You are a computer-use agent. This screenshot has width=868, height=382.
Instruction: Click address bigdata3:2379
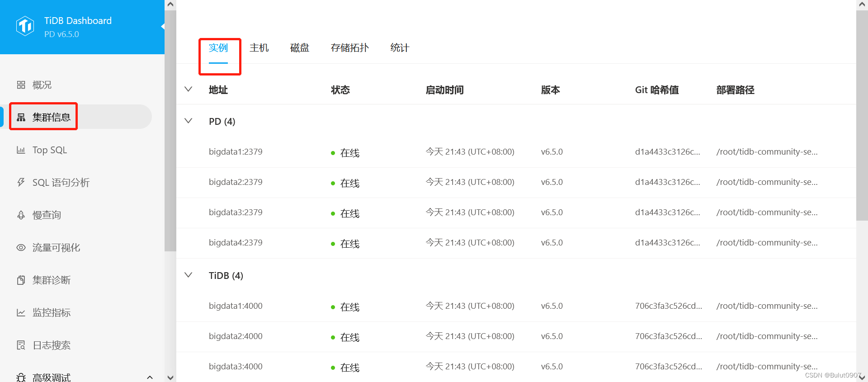pos(236,212)
